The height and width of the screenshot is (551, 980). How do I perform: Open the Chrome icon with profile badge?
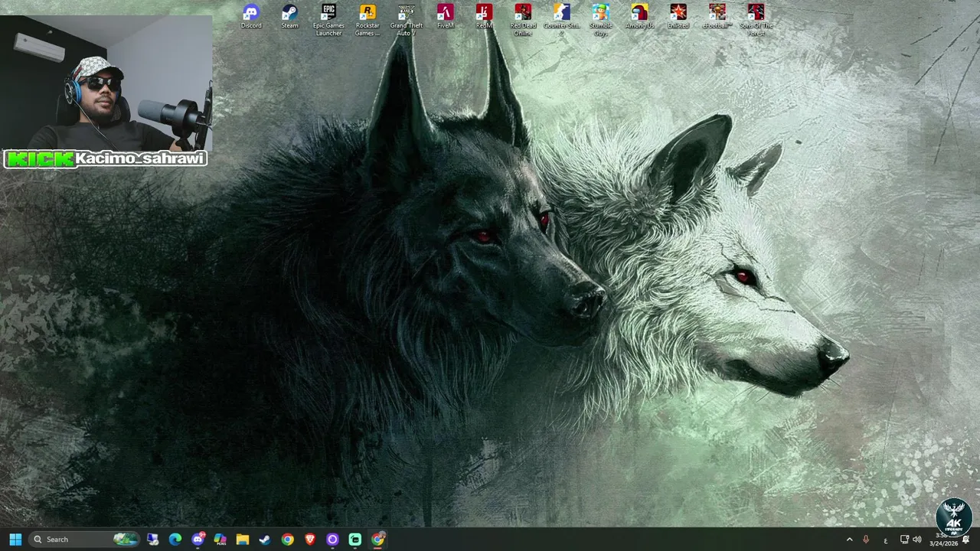click(x=378, y=540)
